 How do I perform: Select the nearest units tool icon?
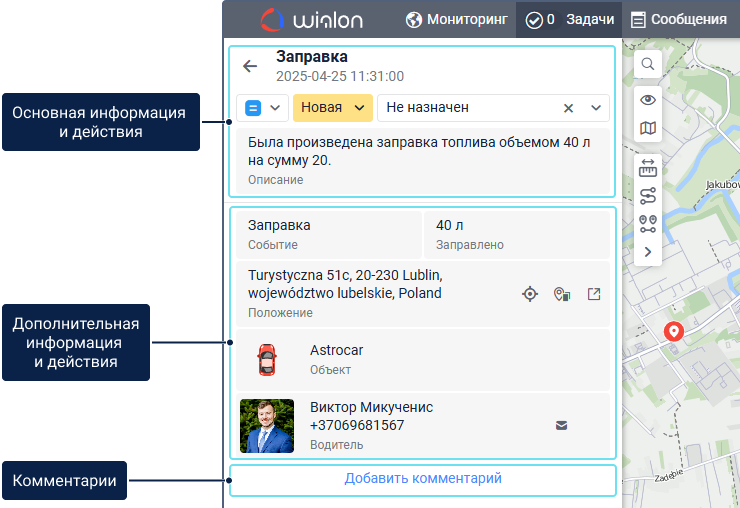[x=648, y=224]
